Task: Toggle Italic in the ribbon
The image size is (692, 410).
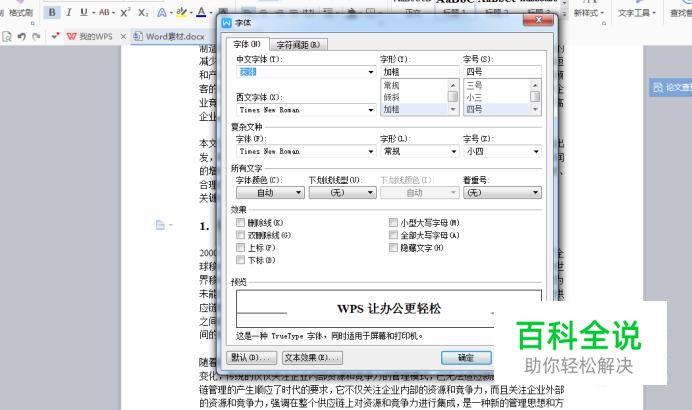Action: [x=69, y=12]
